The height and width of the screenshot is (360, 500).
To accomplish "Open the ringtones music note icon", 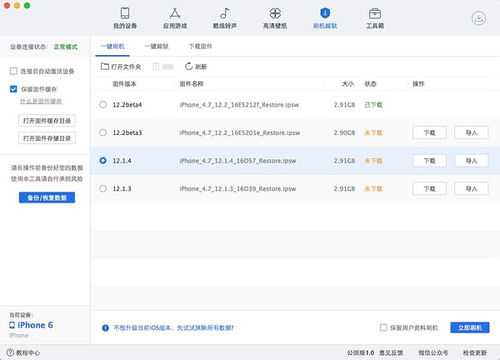I will [x=225, y=13].
